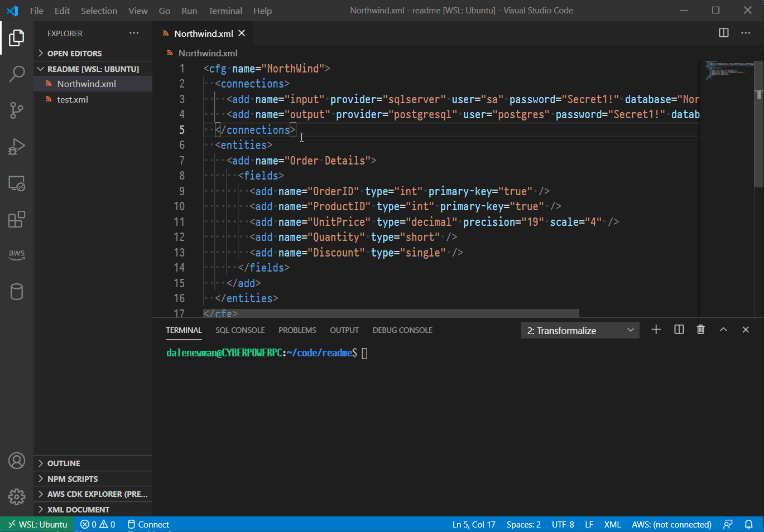Collapse the README [WSL: UBUNTU] folder
Viewport: 764px width, 532px height.
[93, 69]
